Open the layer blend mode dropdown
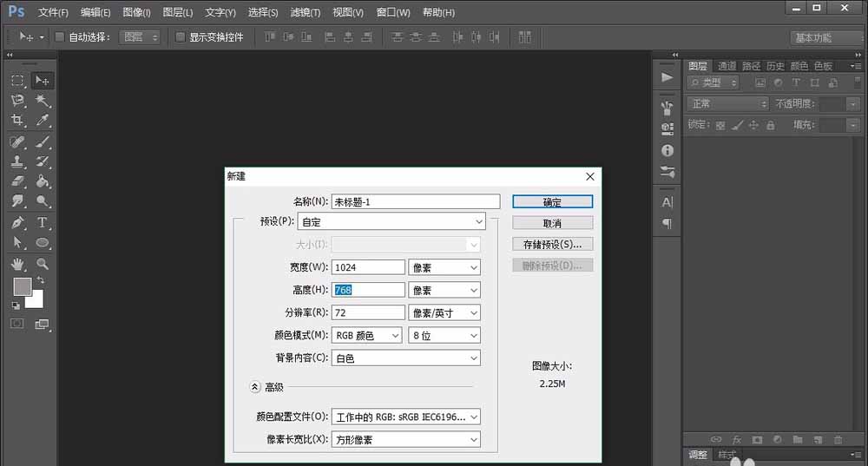This screenshot has width=868, height=466. coord(728,103)
